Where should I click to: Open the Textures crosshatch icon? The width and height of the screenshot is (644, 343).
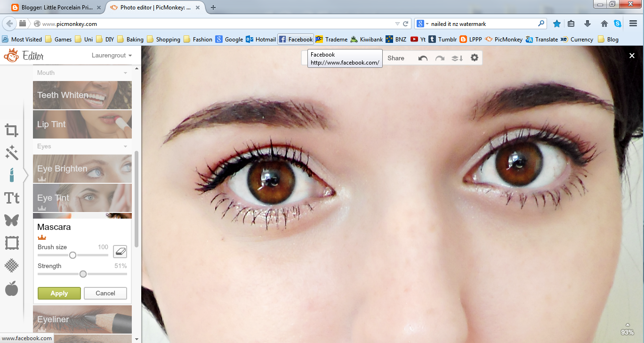click(x=12, y=266)
